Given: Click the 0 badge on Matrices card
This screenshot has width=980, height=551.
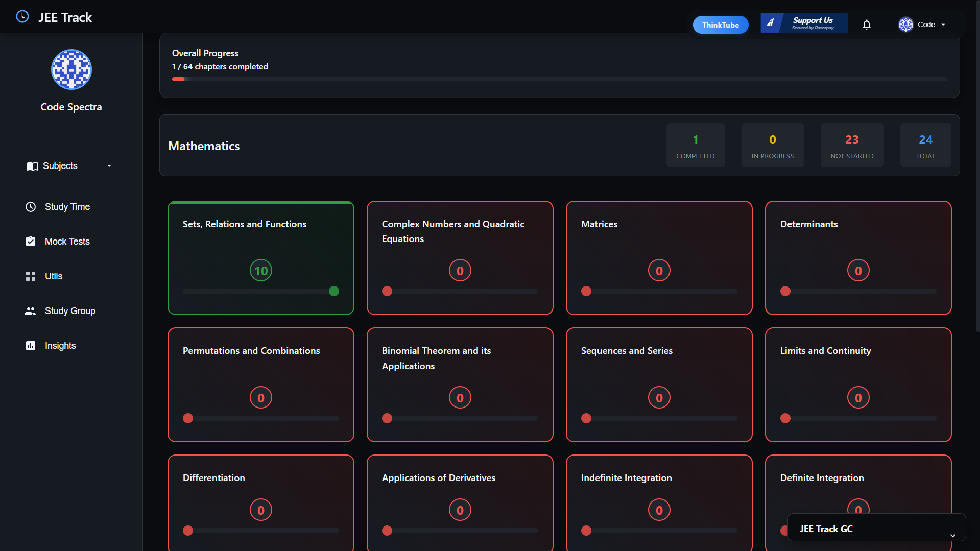Looking at the screenshot, I should (659, 271).
